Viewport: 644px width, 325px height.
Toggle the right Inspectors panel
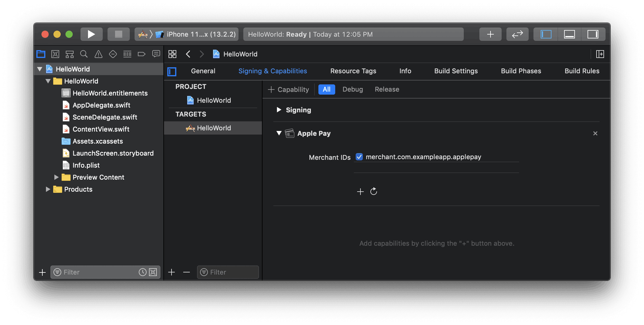click(593, 34)
